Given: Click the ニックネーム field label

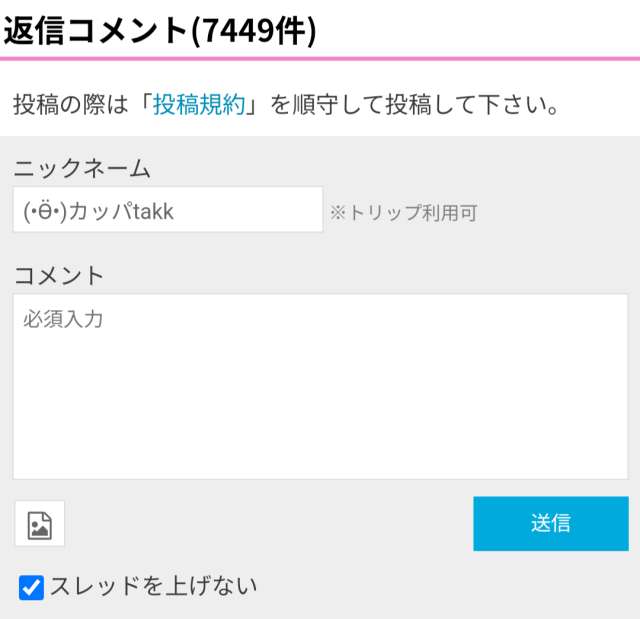Looking at the screenshot, I should tap(82, 168).
